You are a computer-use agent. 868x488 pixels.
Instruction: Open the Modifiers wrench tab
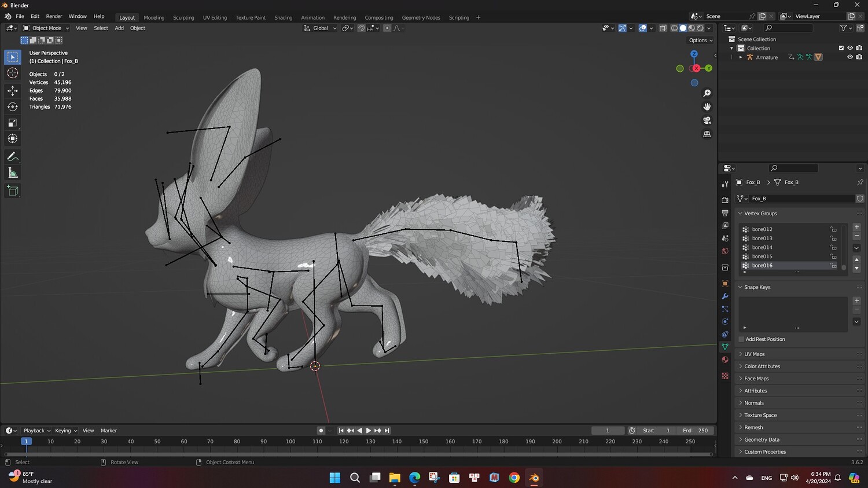[725, 296]
